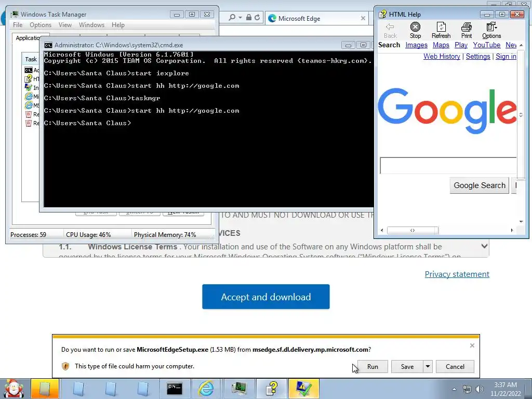The image size is (532, 399).
Task: Show hidden system tray icons
Action: coord(454,389)
